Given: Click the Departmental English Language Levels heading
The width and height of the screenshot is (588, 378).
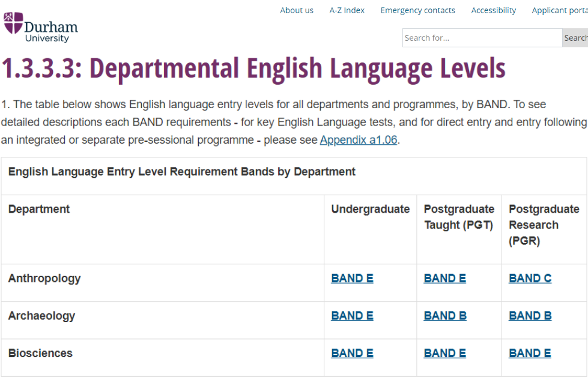Looking at the screenshot, I should [253, 69].
